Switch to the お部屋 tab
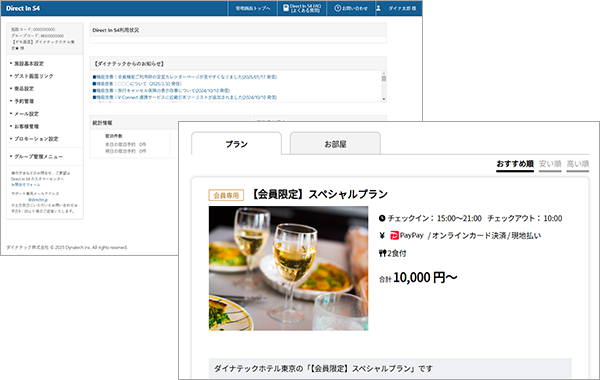The width and height of the screenshot is (600, 380). 335,144
